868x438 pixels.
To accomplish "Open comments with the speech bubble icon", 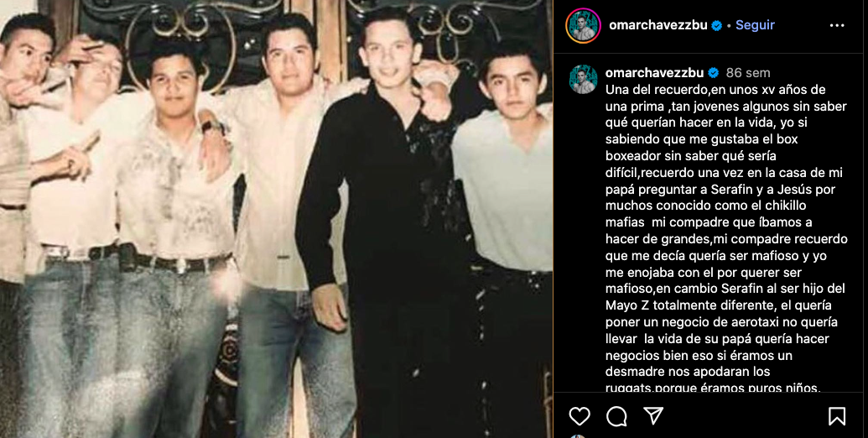I will coord(616,416).
